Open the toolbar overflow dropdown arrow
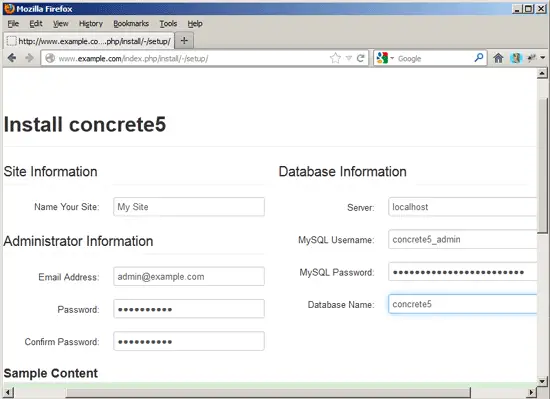Screen dimensions: 550x399 click(x=543, y=58)
